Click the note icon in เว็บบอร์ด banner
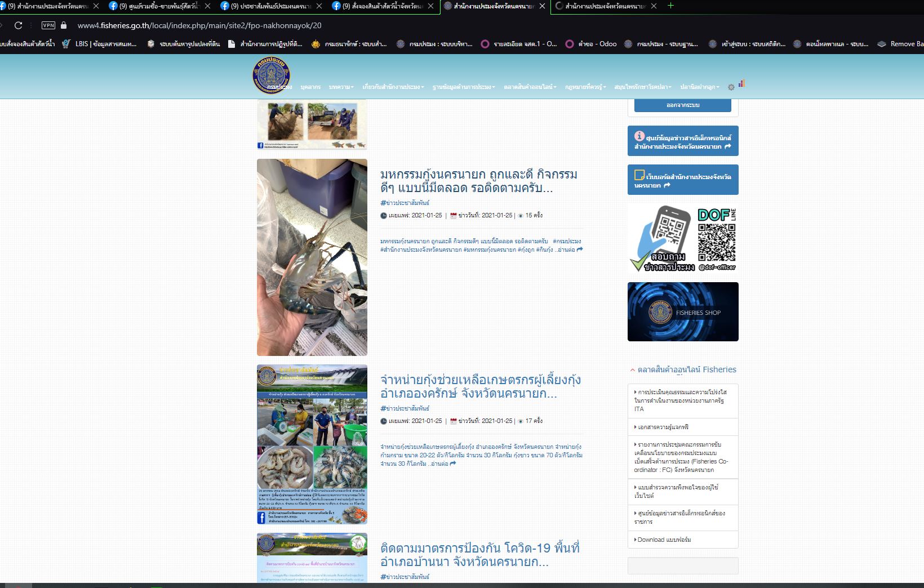924x588 pixels. 639,175
